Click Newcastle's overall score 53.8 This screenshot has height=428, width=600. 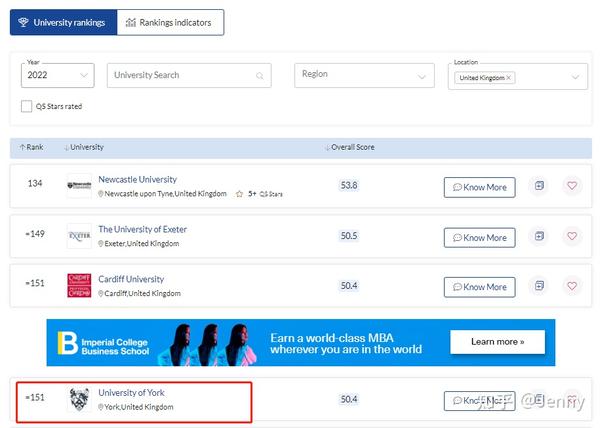tap(349, 186)
